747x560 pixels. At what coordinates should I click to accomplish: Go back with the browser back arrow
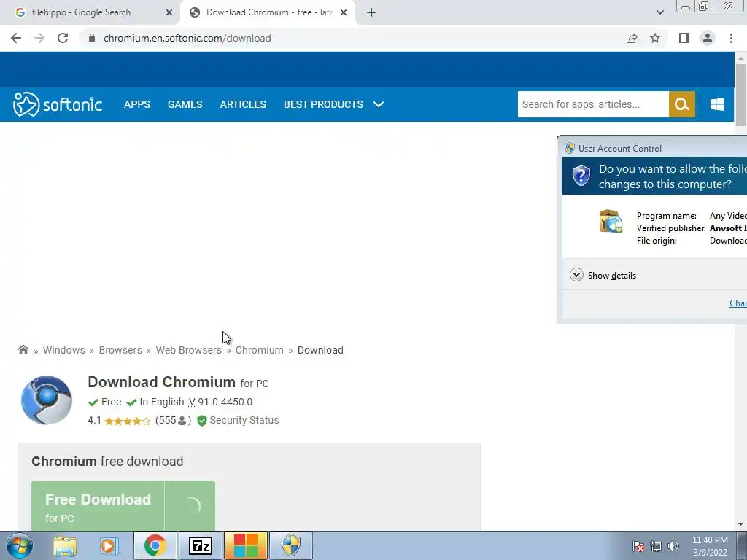(16, 38)
